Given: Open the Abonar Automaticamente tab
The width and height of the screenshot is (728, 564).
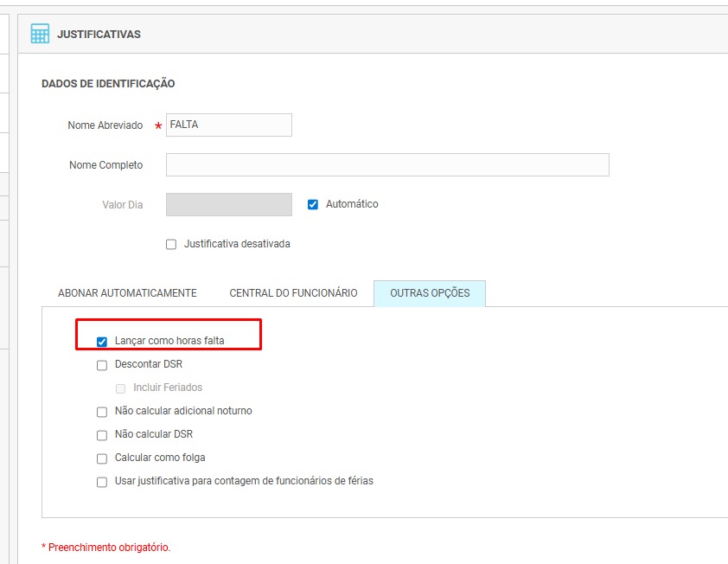Looking at the screenshot, I should (127, 293).
